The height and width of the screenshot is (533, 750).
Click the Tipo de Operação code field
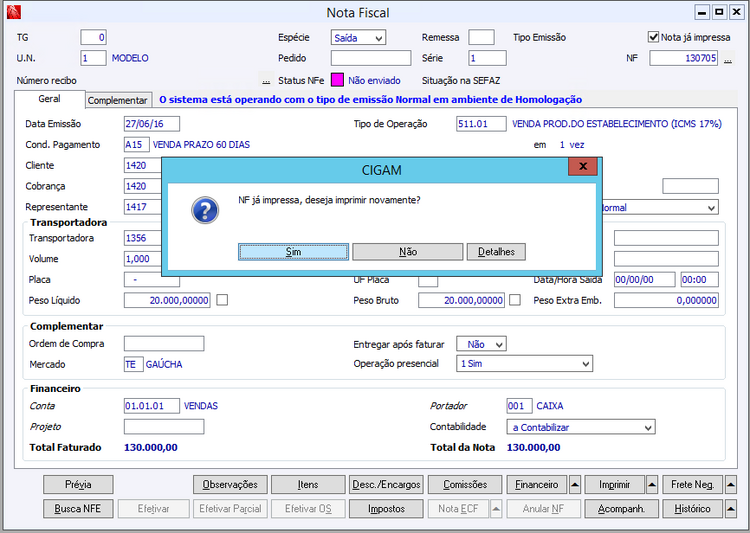(481, 124)
